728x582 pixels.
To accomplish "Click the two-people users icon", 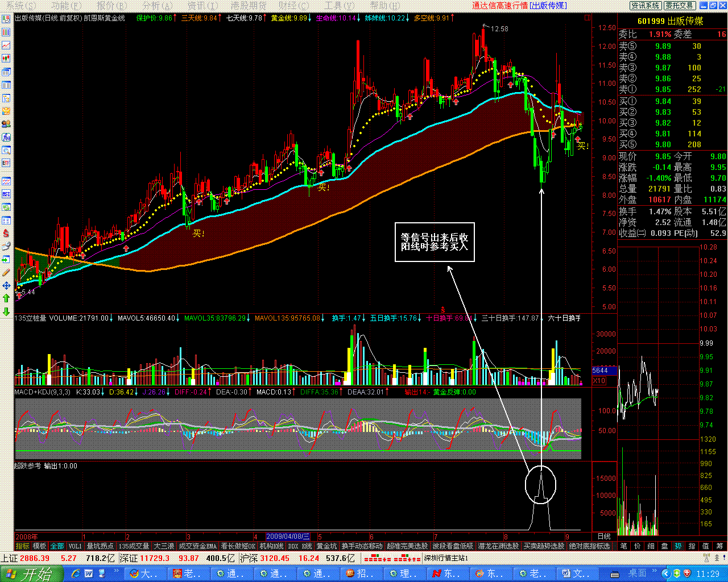I will (6, 124).
